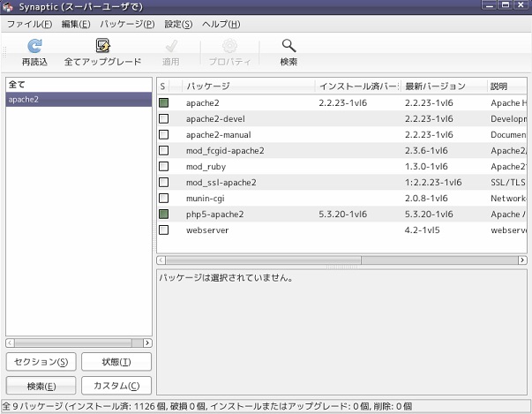Maximize the Synaptic window

506,5
